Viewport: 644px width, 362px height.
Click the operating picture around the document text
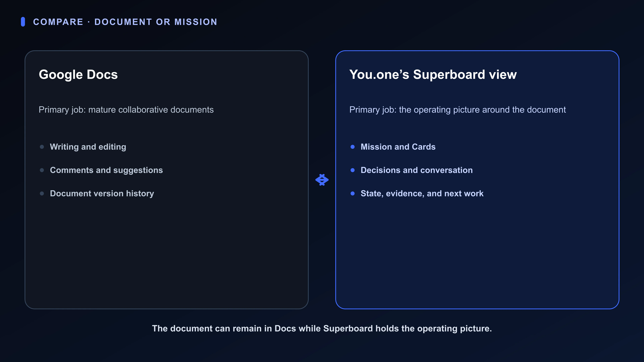pyautogui.click(x=482, y=110)
